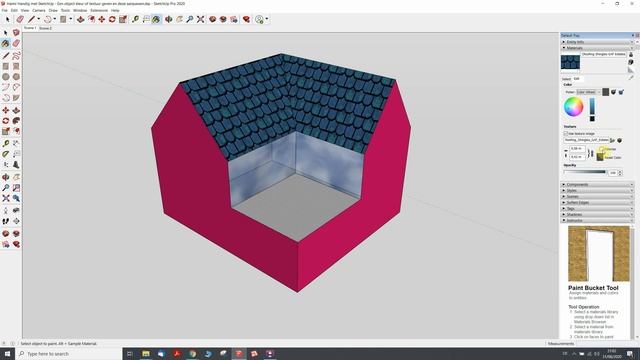Image resolution: width=640 pixels, height=360 pixels.
Task: Choose the Line pencil tool in top toolbar
Action: (31, 19)
